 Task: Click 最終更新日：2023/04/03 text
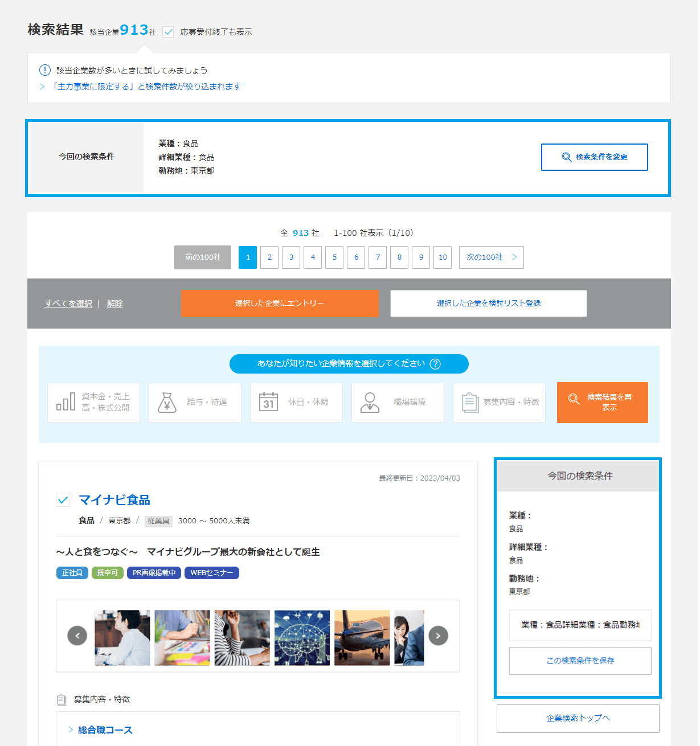point(419,478)
